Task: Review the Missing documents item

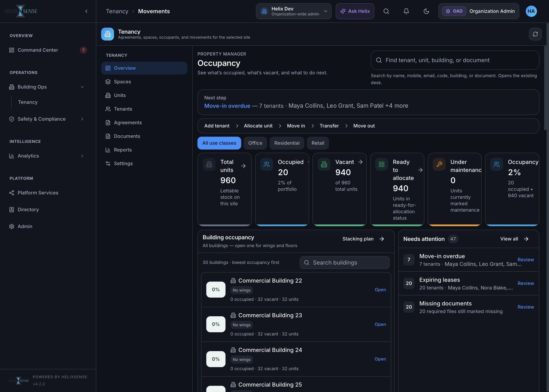Action: [x=526, y=307]
